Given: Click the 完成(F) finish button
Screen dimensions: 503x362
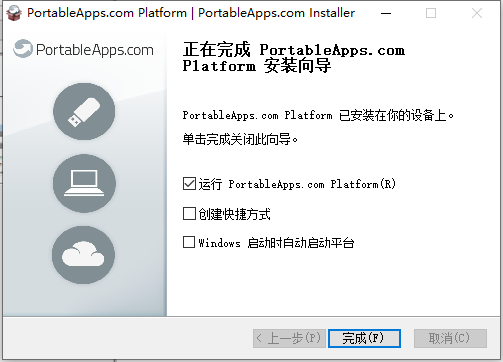Looking at the screenshot, I should click(364, 338).
